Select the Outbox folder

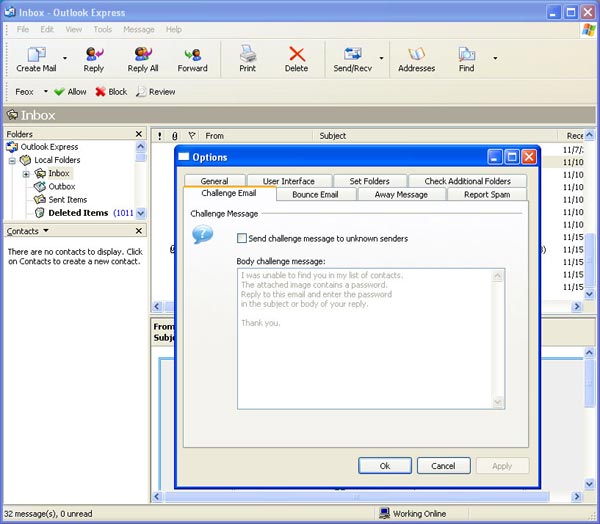tap(55, 186)
